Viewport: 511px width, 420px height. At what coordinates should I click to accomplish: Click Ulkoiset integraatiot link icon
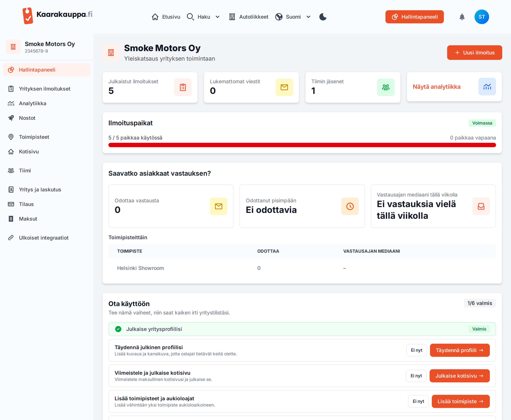11,238
